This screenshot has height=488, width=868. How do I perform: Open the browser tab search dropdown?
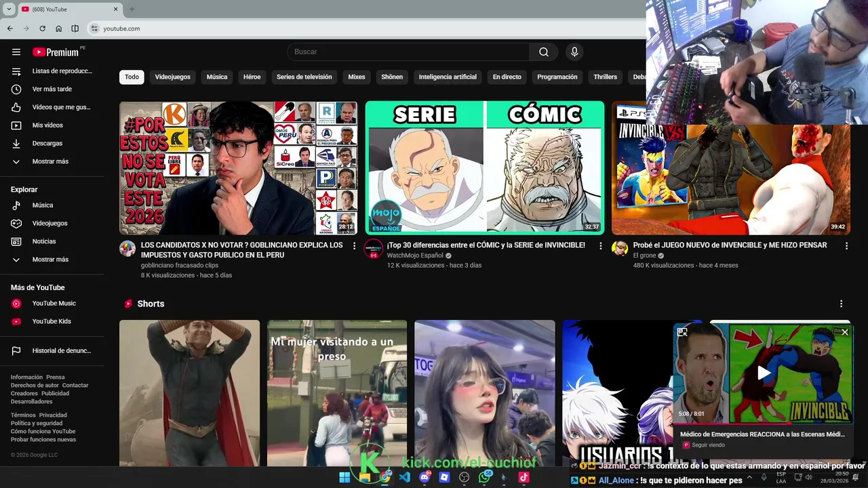pyautogui.click(x=9, y=9)
